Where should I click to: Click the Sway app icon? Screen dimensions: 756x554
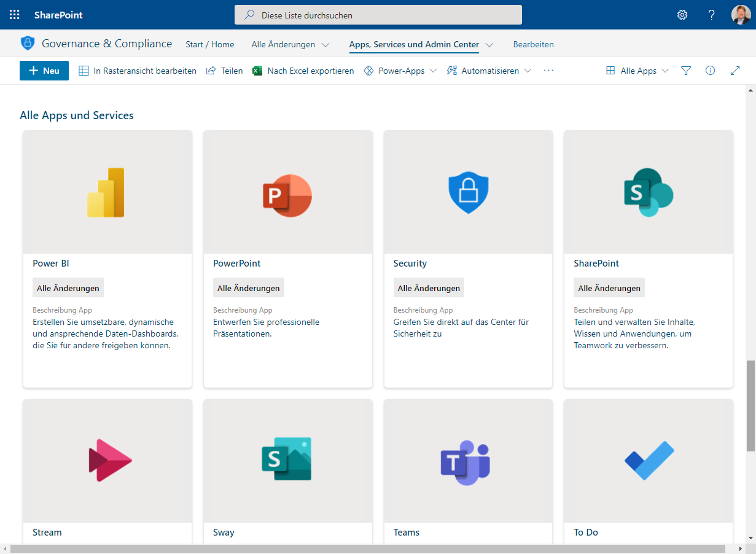[x=287, y=459]
